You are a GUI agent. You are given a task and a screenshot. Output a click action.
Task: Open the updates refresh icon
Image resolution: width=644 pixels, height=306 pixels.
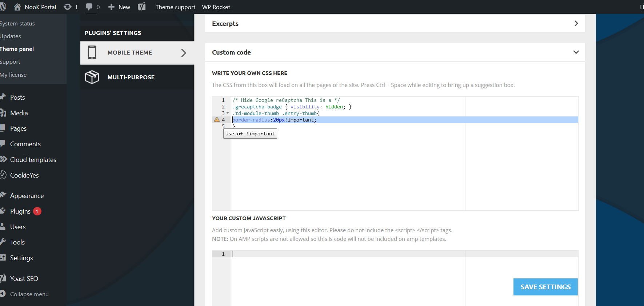[x=67, y=7]
